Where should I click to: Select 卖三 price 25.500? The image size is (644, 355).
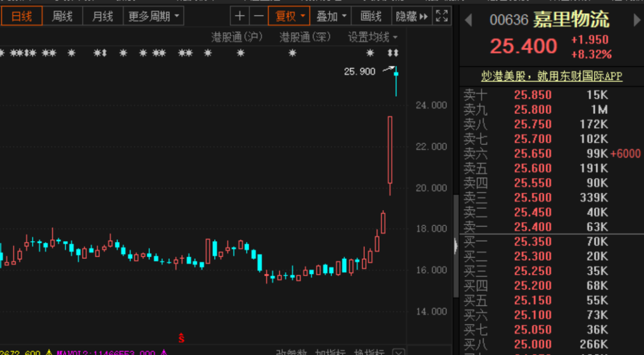click(532, 197)
